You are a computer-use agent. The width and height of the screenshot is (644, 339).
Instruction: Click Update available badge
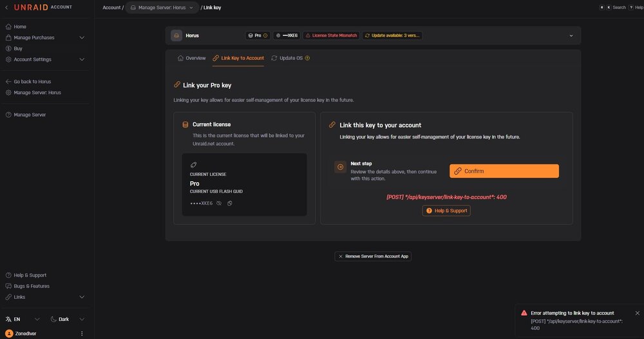point(392,35)
